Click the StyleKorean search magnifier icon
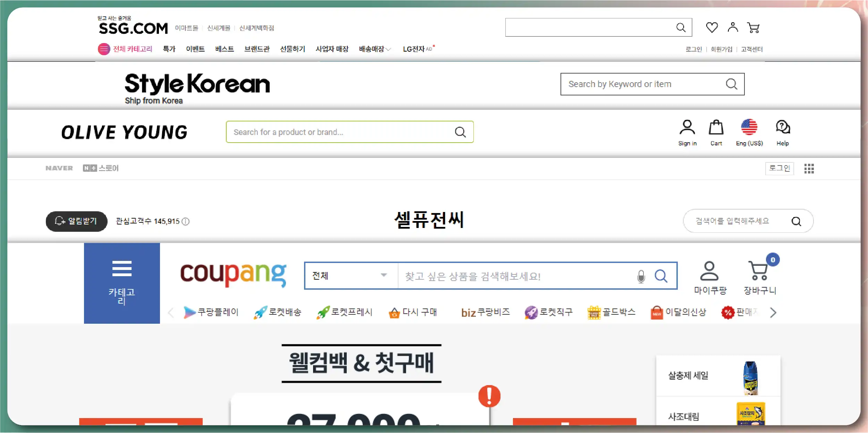 pyautogui.click(x=731, y=84)
